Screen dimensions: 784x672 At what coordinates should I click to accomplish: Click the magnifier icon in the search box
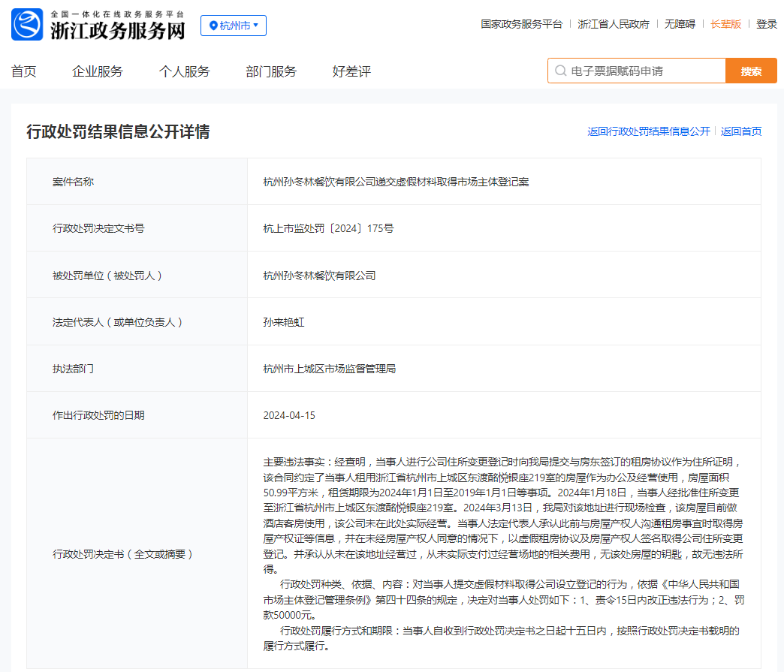click(560, 71)
